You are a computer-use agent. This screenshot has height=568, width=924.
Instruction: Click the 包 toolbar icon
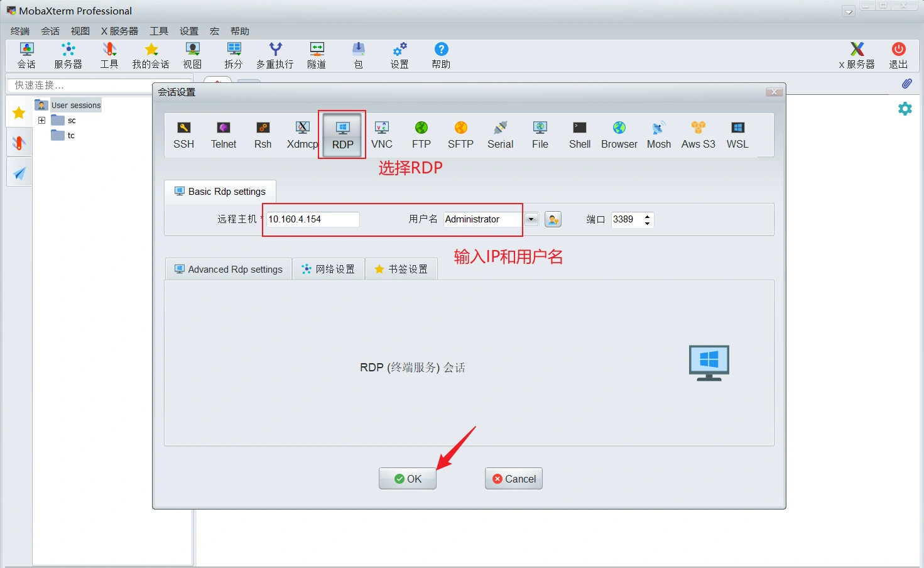point(358,55)
